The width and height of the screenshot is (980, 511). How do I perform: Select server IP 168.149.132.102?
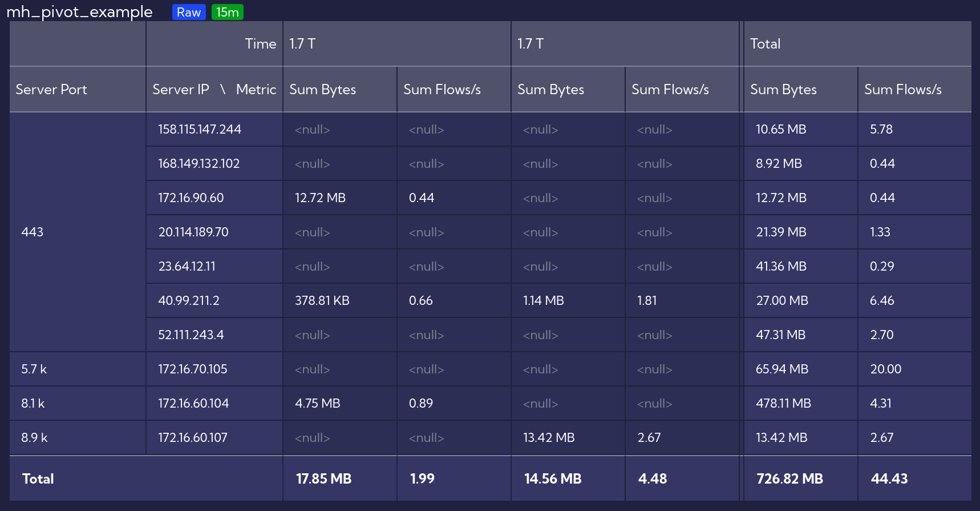point(199,164)
